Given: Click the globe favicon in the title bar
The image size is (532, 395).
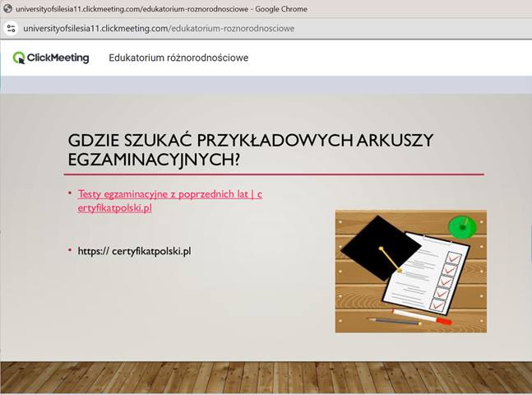Looking at the screenshot, I should point(8,9).
